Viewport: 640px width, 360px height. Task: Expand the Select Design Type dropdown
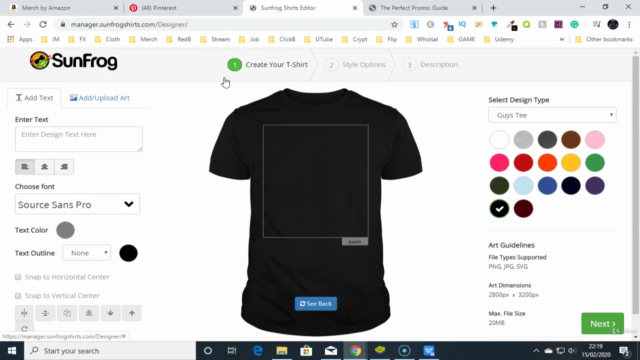pyautogui.click(x=552, y=115)
